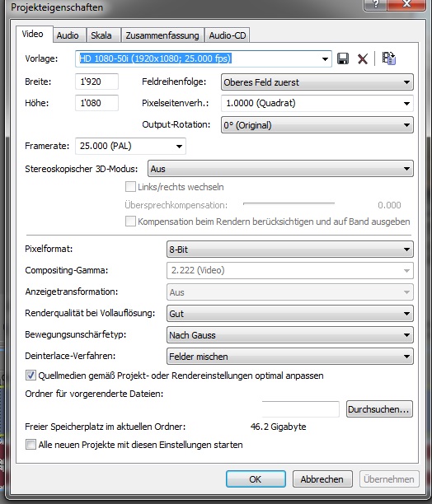Open the Pixelformat dropdown
Image resolution: width=432 pixels, height=504 pixels.
[x=290, y=250]
